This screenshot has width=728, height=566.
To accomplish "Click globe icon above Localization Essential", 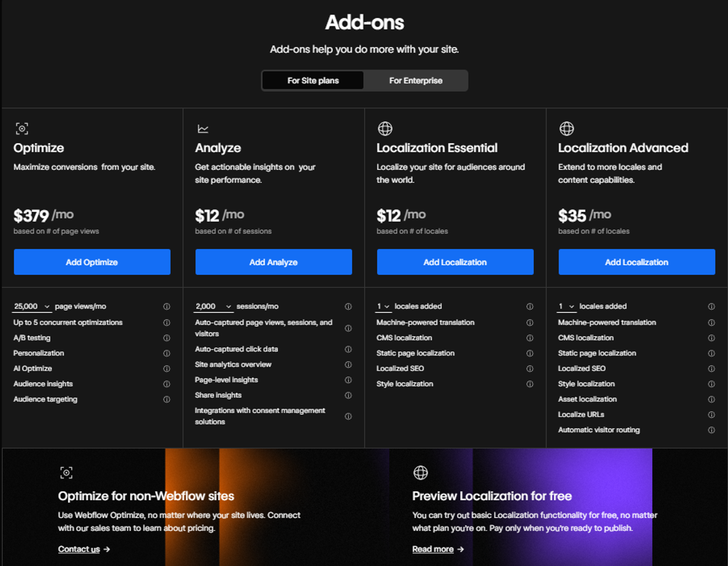I will point(385,128).
